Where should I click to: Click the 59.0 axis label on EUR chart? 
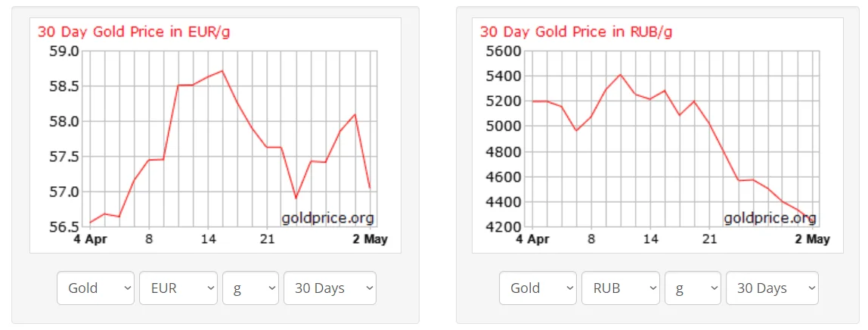65,51
